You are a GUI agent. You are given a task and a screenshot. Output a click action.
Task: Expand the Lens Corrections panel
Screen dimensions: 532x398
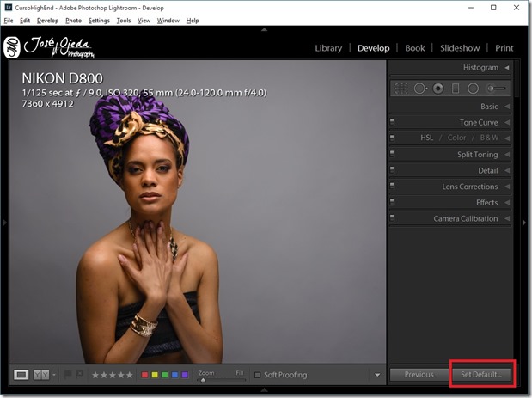[507, 187]
